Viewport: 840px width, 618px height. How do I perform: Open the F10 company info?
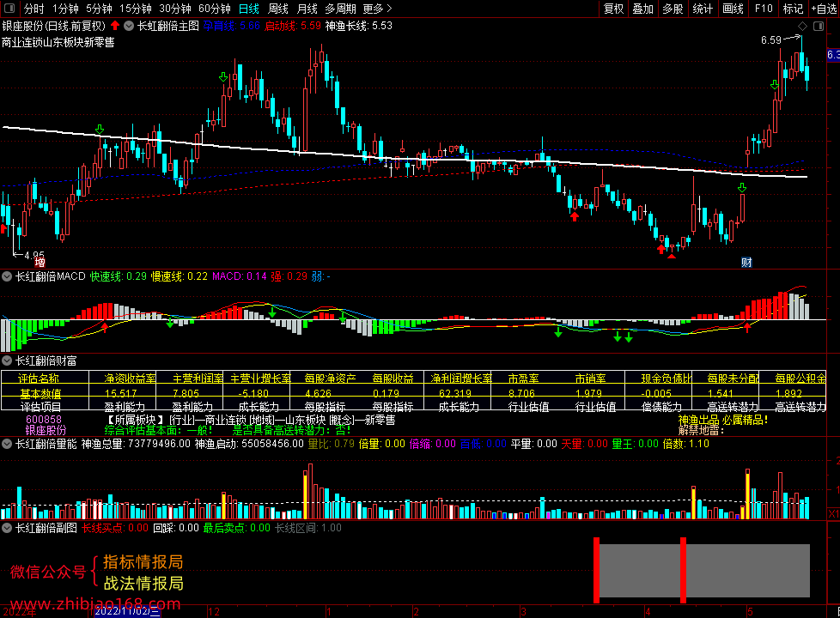764,9
